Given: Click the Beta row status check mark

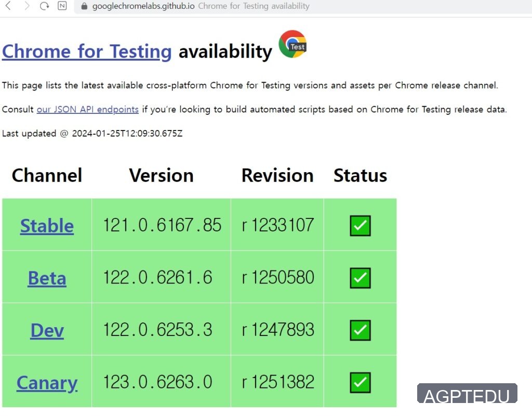Looking at the screenshot, I should point(360,278).
